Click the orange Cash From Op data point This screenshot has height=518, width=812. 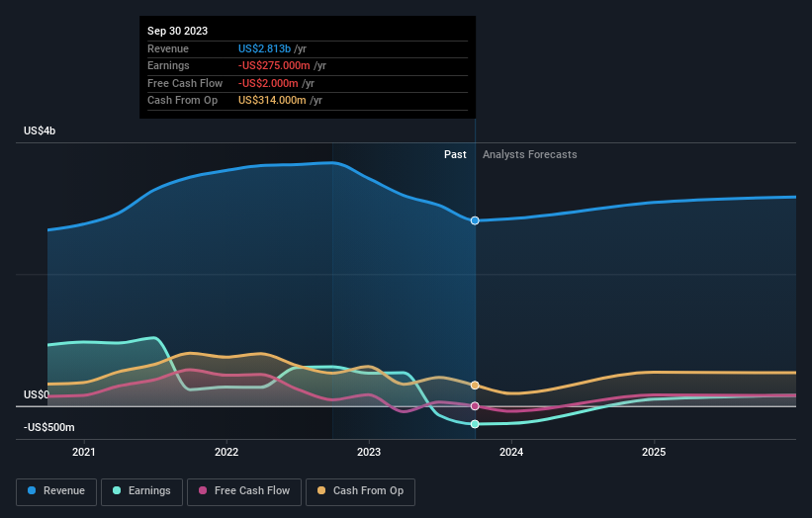[x=475, y=385]
